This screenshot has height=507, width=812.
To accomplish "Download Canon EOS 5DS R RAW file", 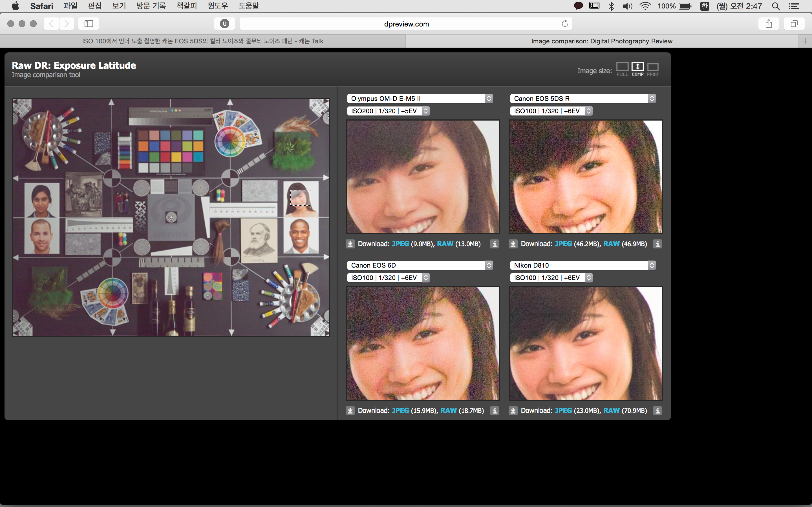I will coord(611,244).
